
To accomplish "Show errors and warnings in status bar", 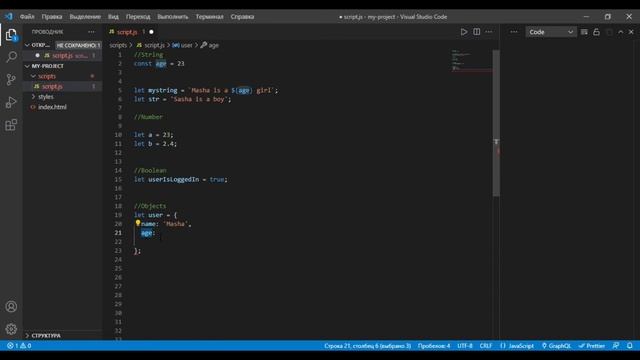I will 19,346.
